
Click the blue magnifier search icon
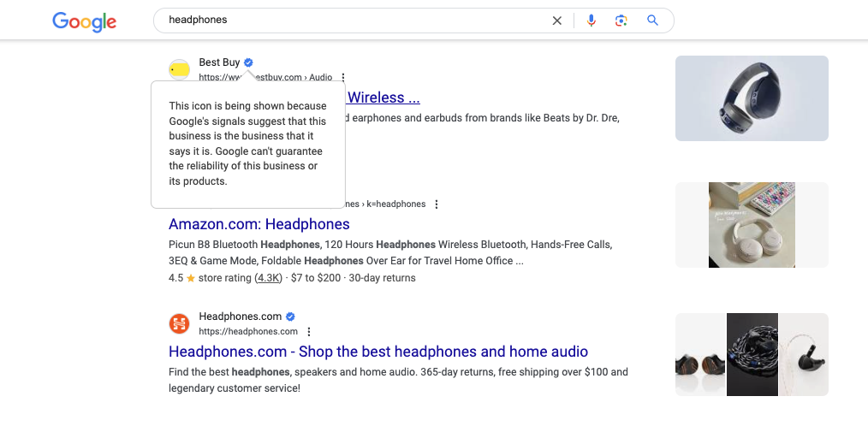(652, 21)
